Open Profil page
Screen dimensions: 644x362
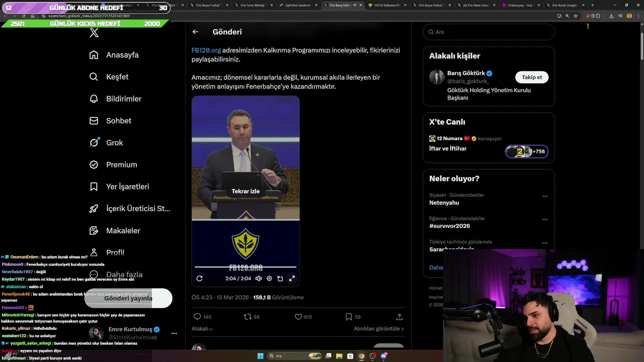(107, 252)
